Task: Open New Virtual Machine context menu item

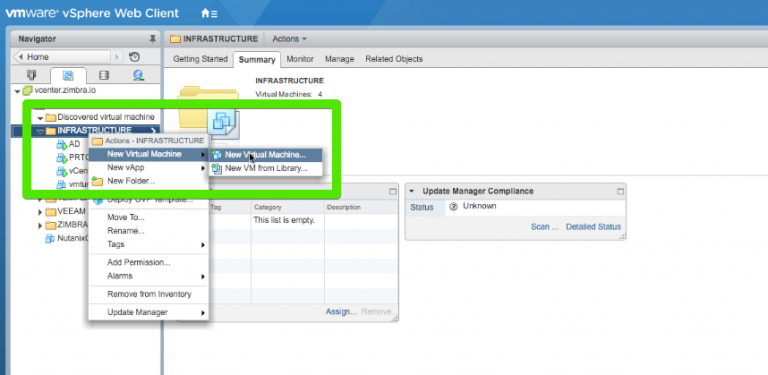Action: 149,154
